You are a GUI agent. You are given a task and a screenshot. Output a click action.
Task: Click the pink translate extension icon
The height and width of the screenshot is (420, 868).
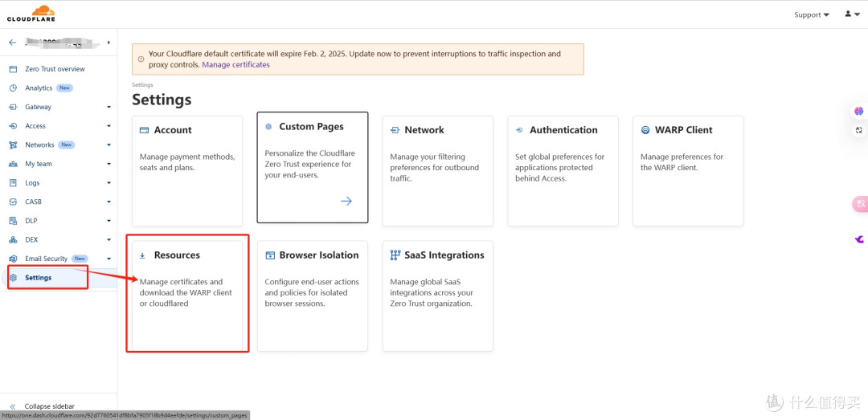(x=860, y=204)
